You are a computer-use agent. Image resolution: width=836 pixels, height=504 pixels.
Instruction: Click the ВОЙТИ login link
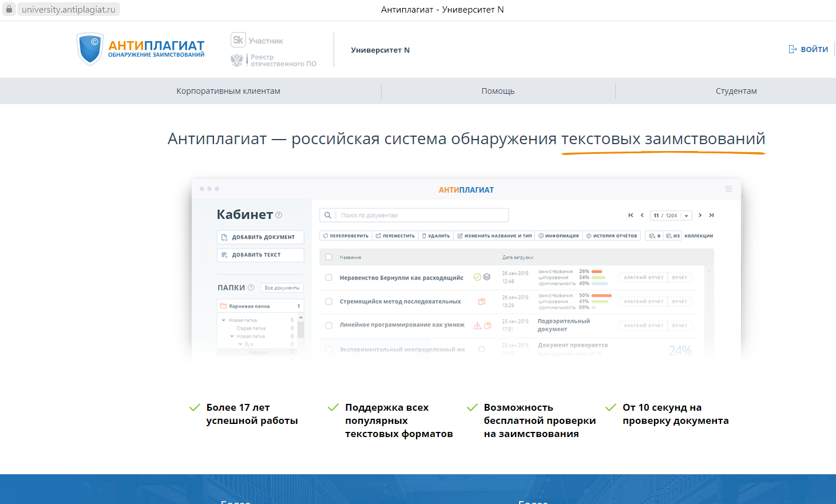pos(814,49)
